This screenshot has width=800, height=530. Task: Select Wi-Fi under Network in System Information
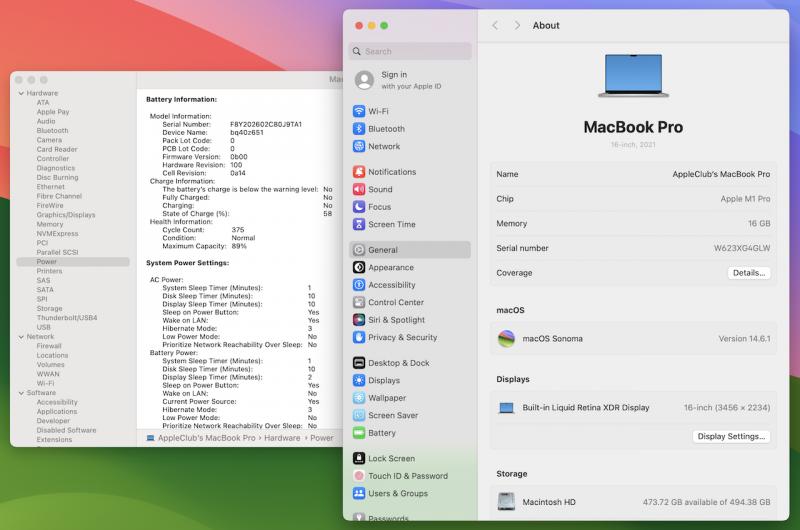[45, 383]
